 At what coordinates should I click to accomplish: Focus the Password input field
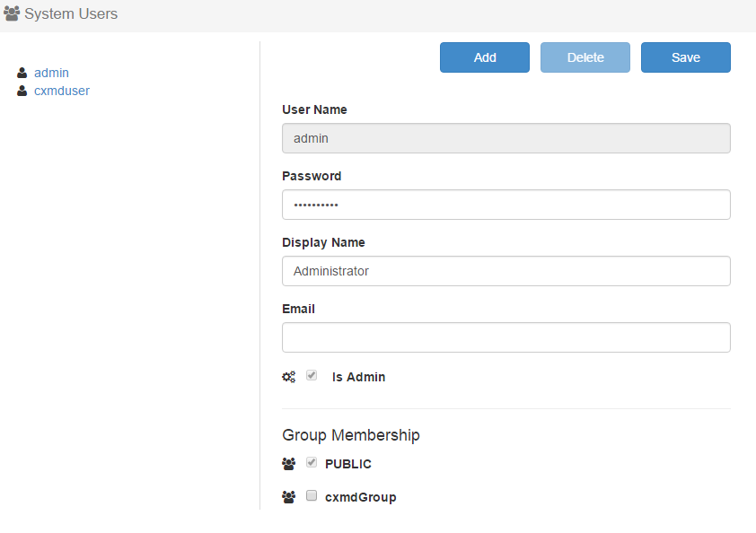(505, 205)
